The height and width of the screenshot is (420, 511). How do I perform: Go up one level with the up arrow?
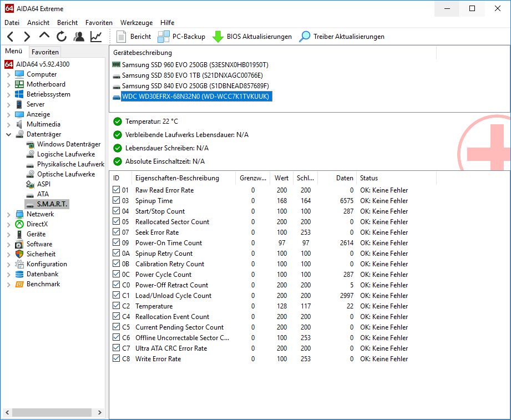(x=44, y=36)
